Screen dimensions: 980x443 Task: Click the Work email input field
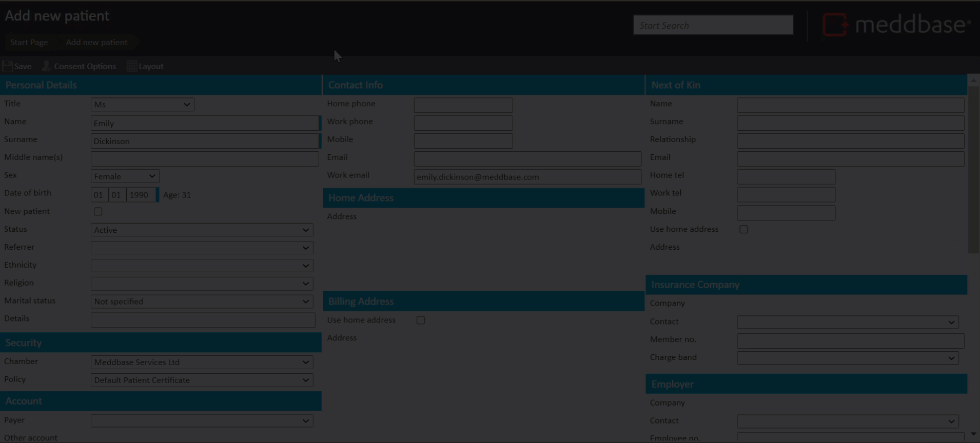[527, 177]
